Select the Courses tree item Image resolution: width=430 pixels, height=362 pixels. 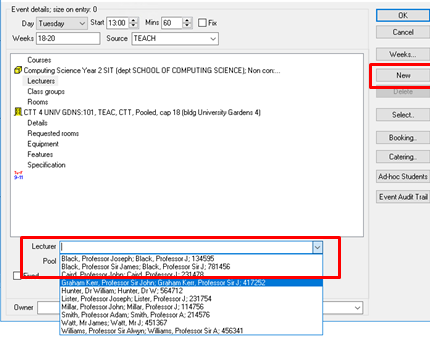[x=39, y=60]
